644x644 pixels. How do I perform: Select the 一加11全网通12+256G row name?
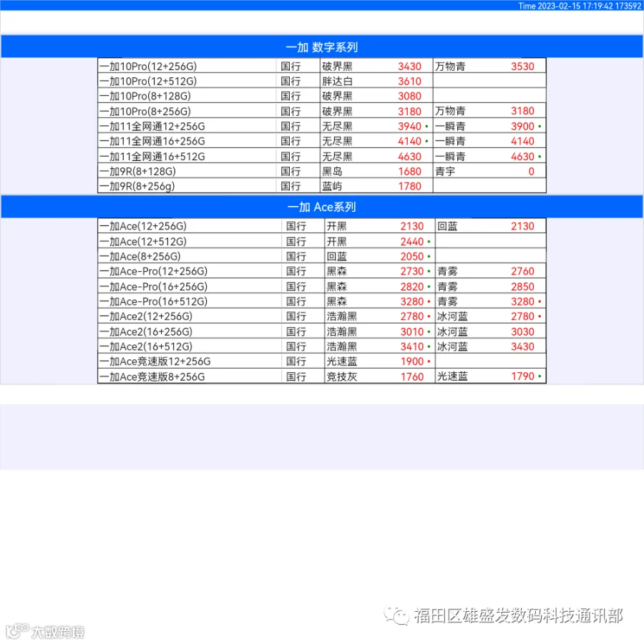pyautogui.click(x=152, y=126)
